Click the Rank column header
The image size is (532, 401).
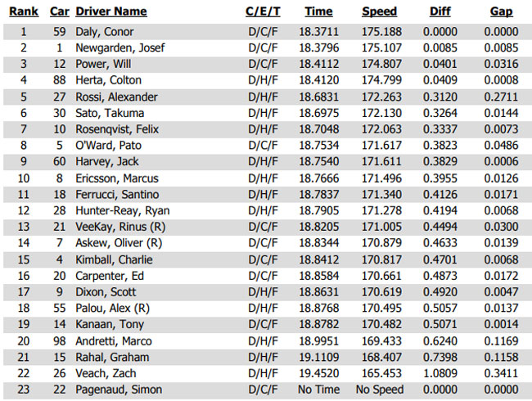pyautogui.click(x=24, y=11)
